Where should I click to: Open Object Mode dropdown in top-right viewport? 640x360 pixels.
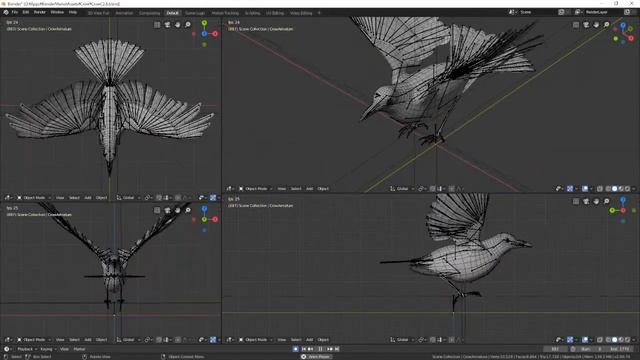[256, 189]
